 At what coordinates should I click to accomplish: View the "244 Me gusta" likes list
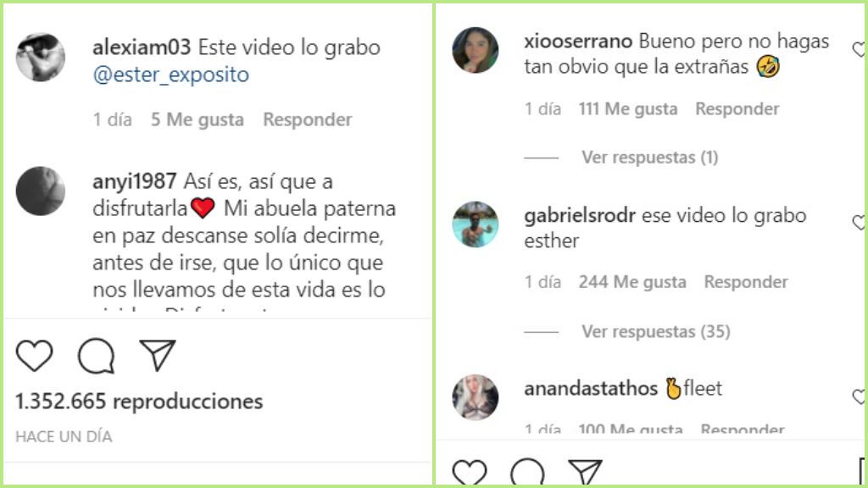pos(632,282)
